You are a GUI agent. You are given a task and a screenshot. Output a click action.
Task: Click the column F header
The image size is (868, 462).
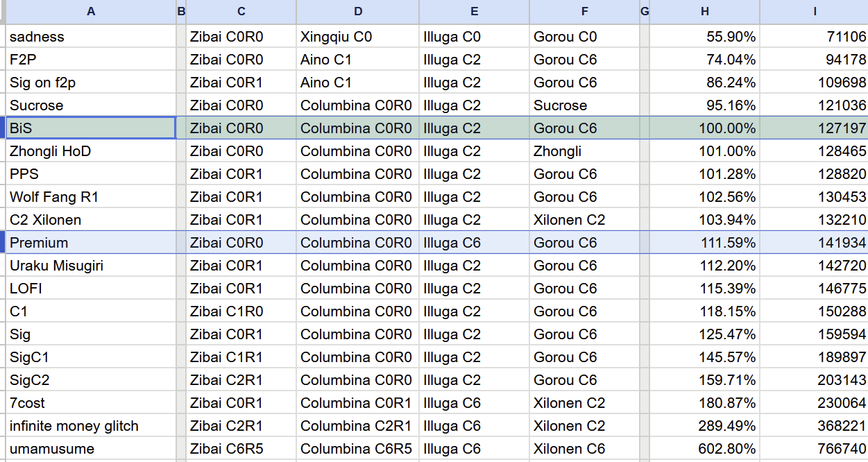pyautogui.click(x=584, y=12)
